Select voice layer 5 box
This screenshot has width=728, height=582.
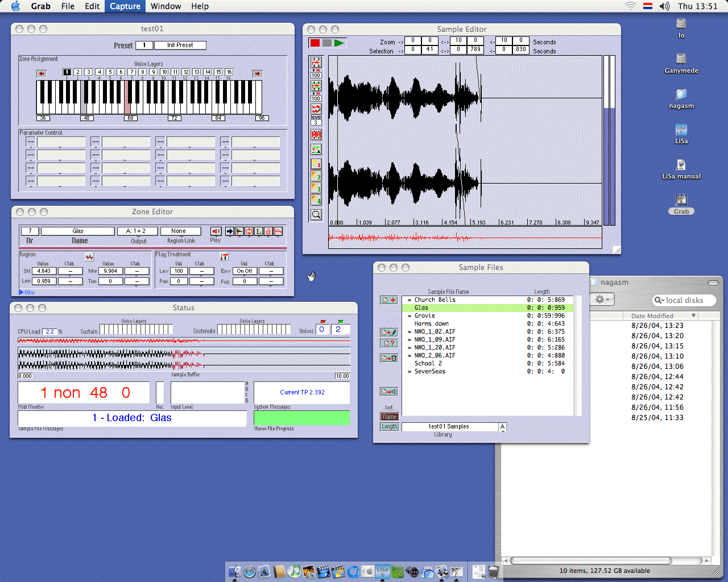110,72
